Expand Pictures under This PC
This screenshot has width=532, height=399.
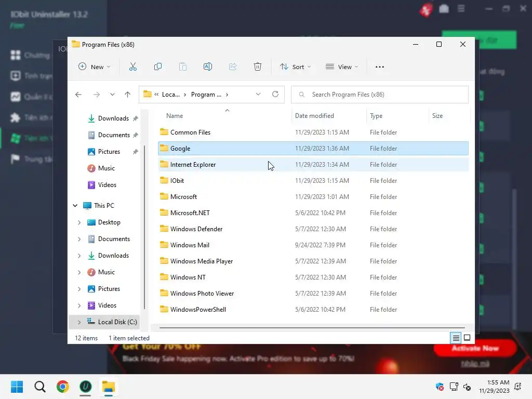79,289
